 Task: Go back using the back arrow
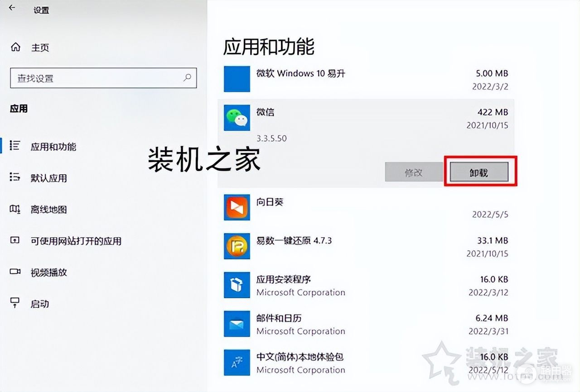point(12,8)
